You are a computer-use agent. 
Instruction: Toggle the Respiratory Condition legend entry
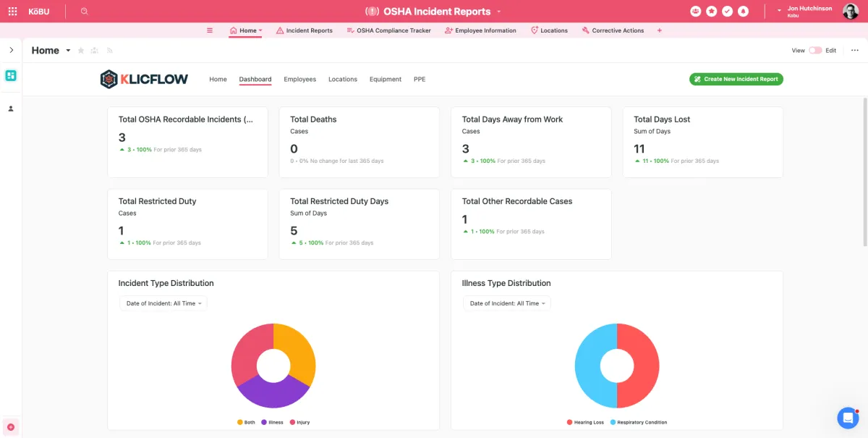point(639,422)
